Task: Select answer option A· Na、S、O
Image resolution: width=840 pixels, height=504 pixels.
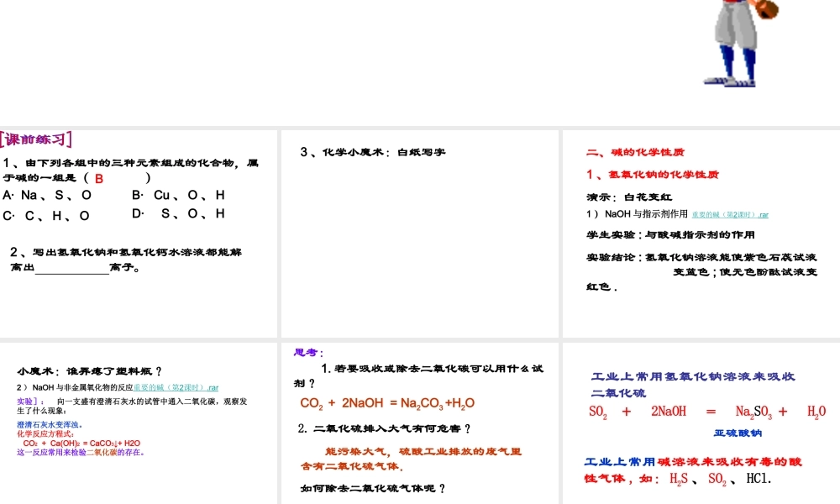Action: tap(48, 196)
